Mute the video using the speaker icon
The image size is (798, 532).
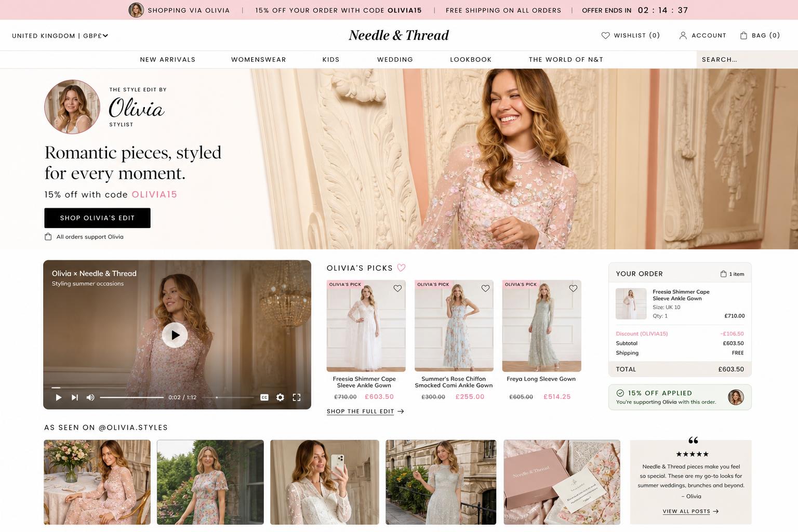[x=90, y=397]
